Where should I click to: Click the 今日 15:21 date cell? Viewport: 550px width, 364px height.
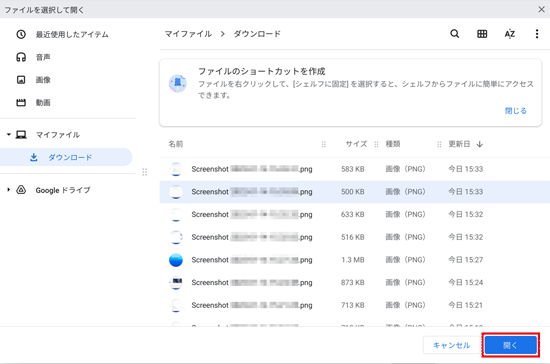(x=465, y=305)
